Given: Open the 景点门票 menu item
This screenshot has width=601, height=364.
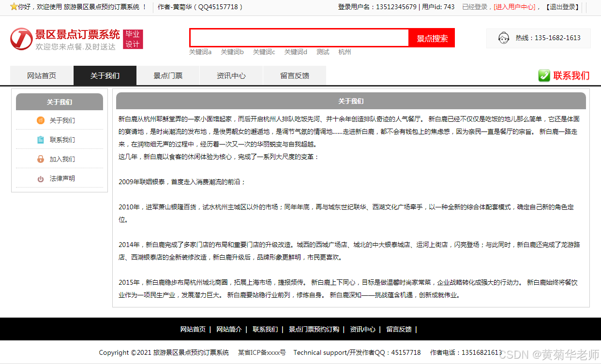Looking at the screenshot, I should click(168, 75).
